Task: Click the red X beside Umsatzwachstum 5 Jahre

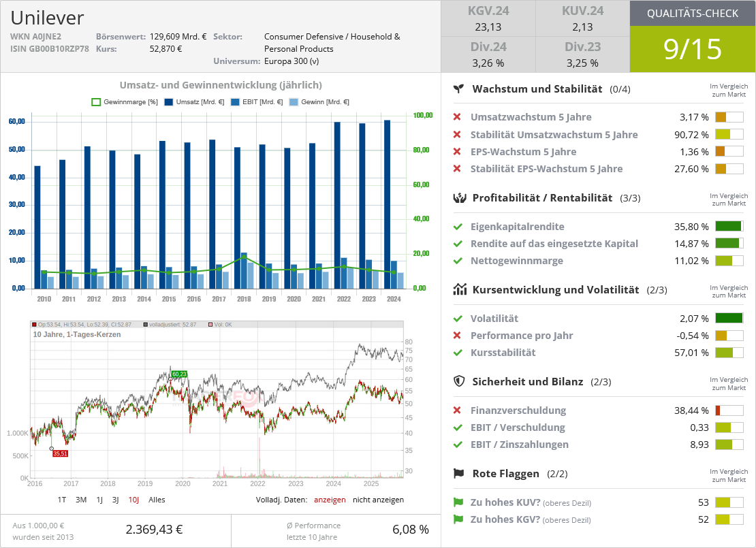Action: pyautogui.click(x=458, y=117)
